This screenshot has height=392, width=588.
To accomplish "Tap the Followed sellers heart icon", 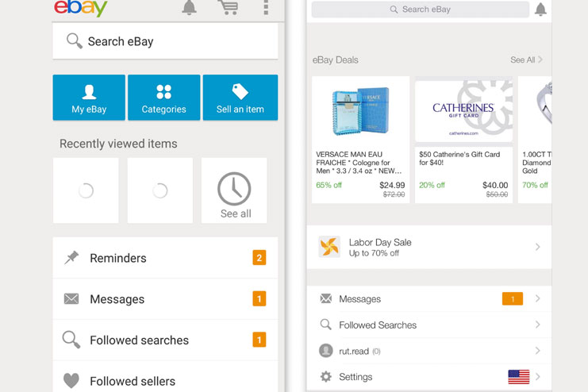I will [71, 381].
